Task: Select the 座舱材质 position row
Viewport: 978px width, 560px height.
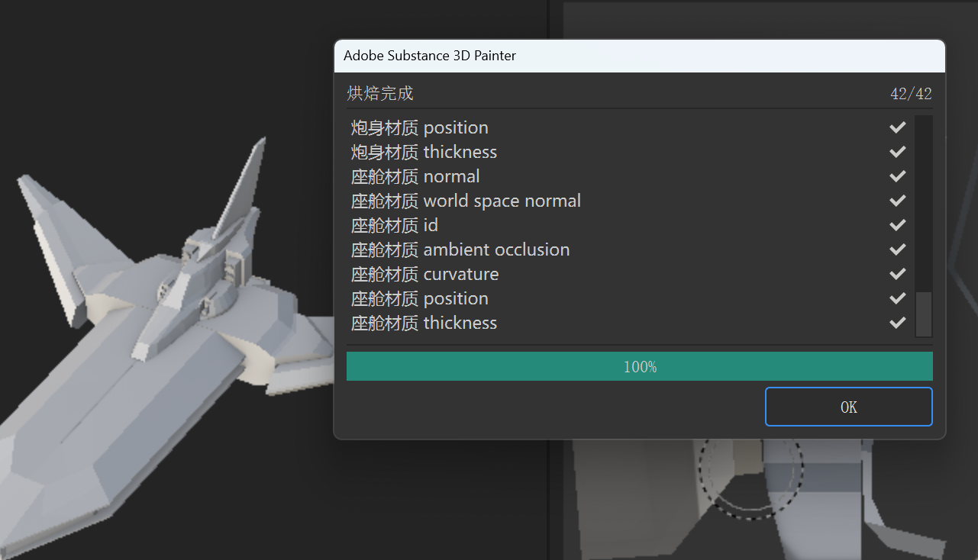Action: pyautogui.click(x=630, y=298)
